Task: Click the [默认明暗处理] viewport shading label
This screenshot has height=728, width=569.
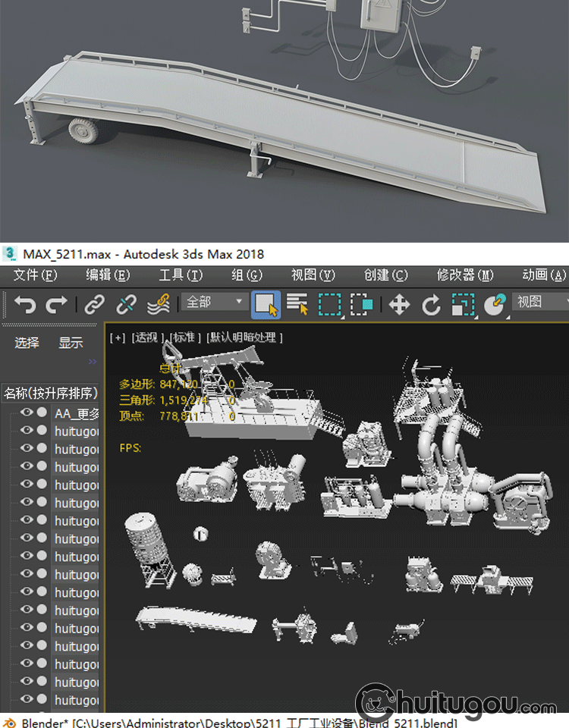Action: (x=245, y=337)
